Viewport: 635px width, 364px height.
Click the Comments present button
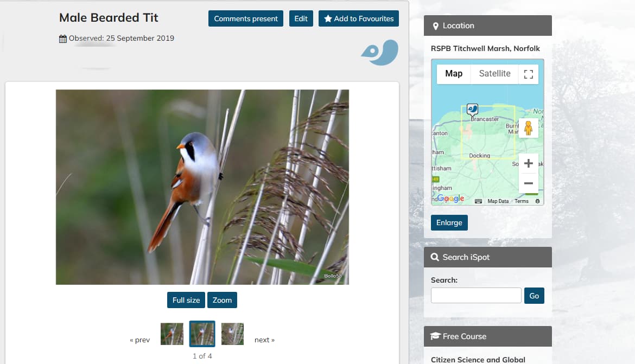coord(246,18)
